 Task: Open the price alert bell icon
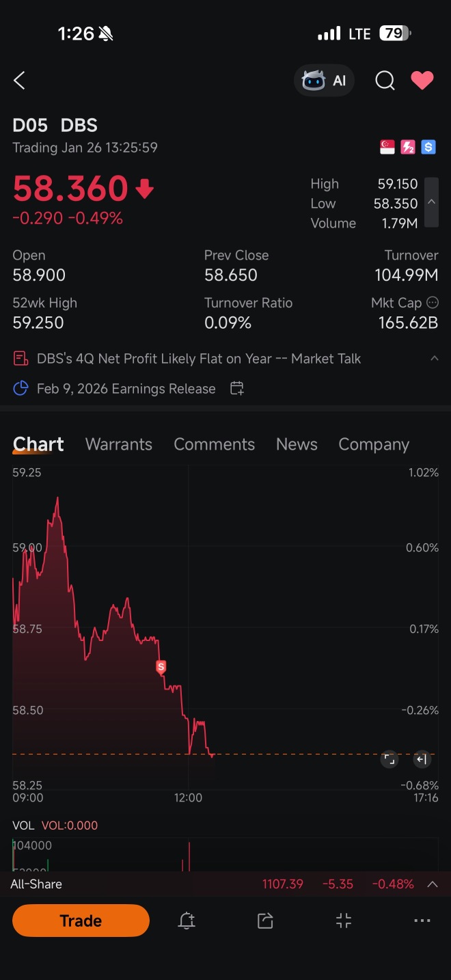tap(187, 921)
